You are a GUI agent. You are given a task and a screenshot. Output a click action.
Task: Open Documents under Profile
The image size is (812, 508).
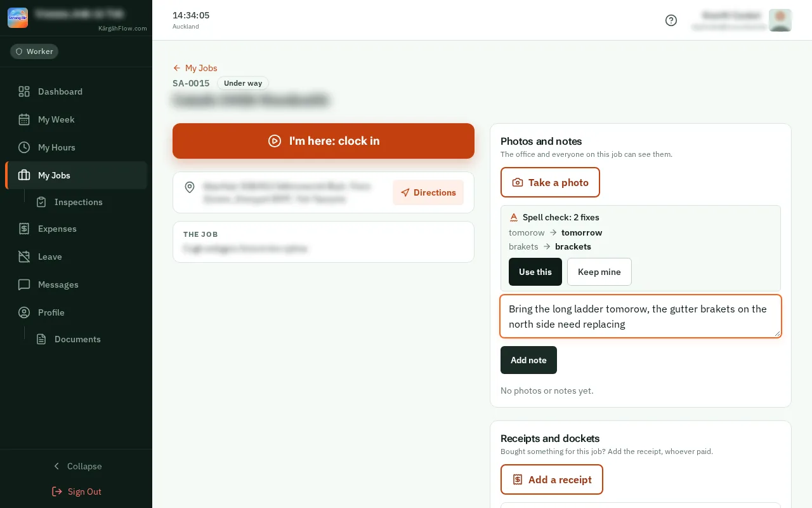point(88,339)
